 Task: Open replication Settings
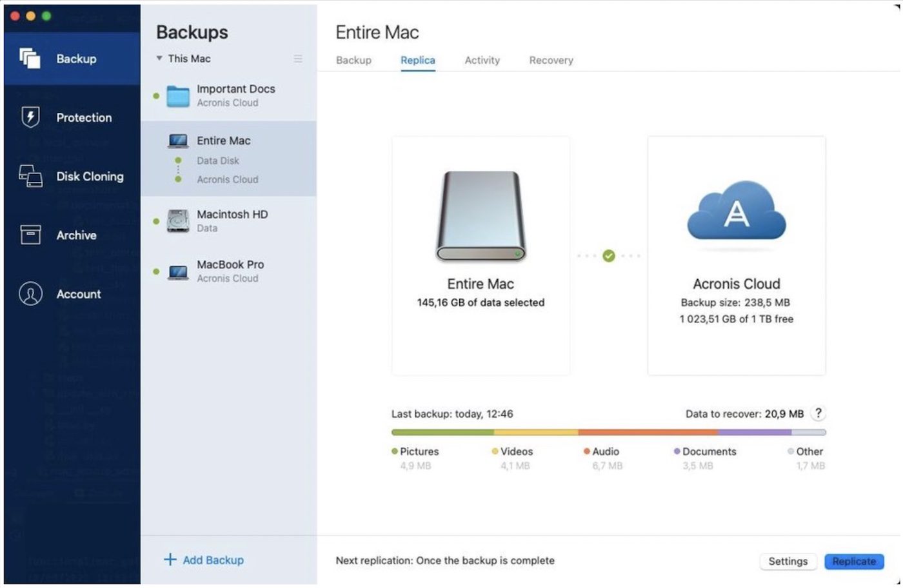(x=788, y=561)
